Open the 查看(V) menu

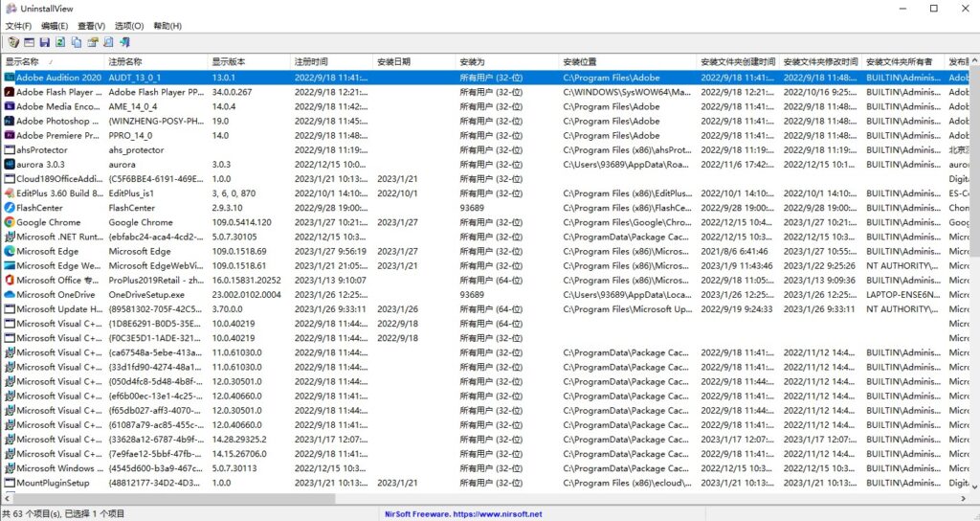[91, 26]
